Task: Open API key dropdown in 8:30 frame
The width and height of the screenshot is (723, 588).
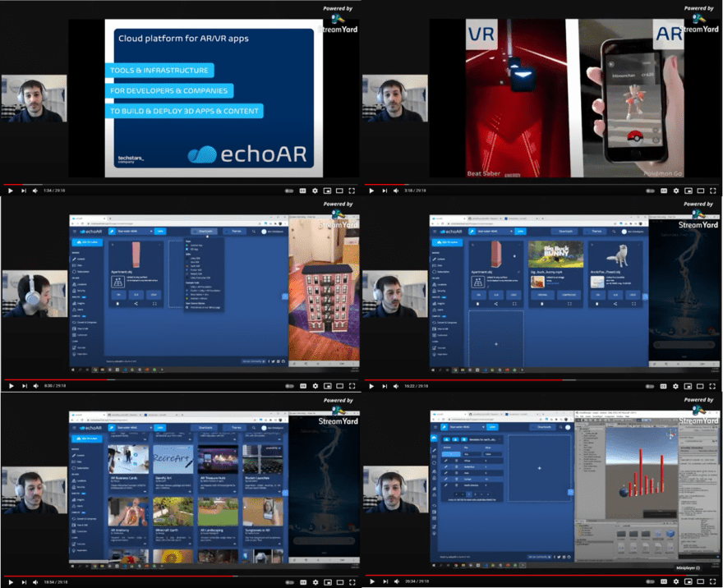Action: tap(135, 232)
